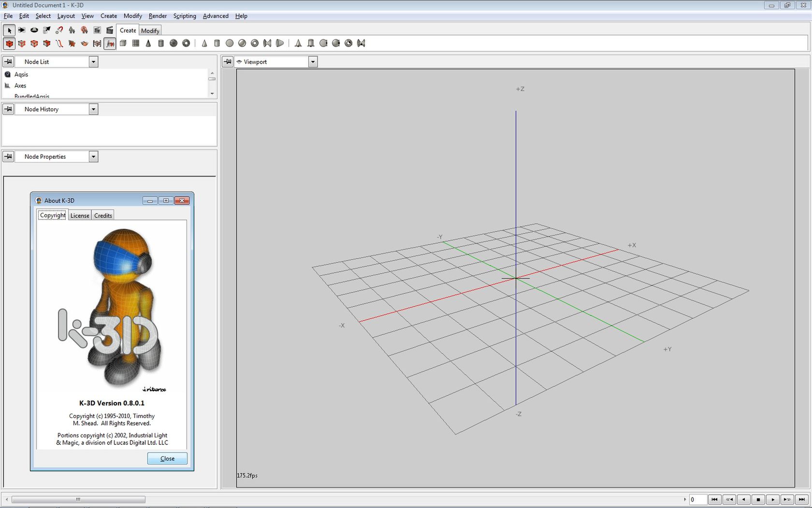Screen dimensions: 812x508
Task: Open License tab in About dialog
Action: 80,215
